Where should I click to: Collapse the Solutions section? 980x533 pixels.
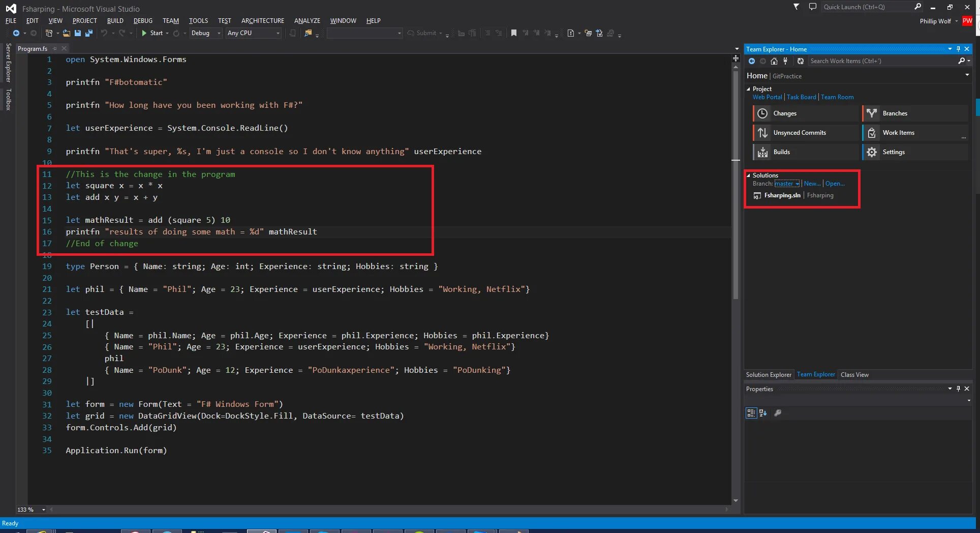pos(748,175)
